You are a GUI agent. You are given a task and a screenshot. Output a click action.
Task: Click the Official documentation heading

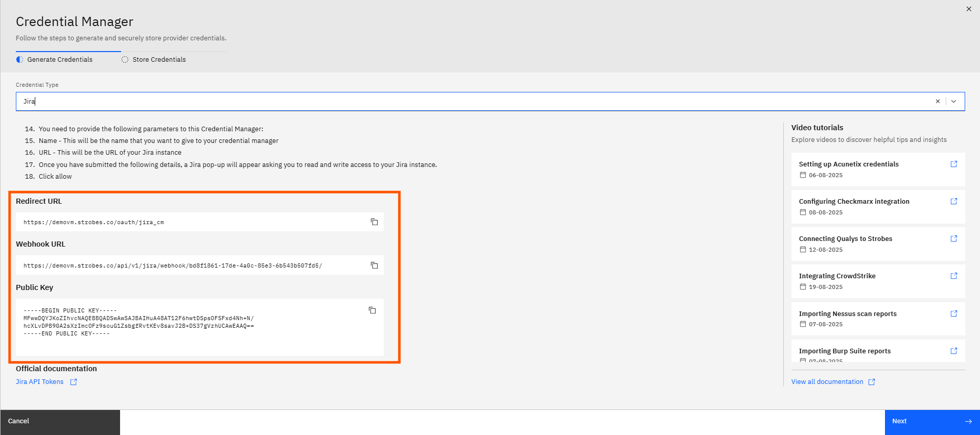56,369
